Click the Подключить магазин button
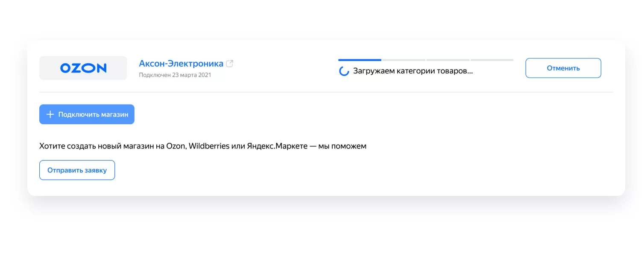 tap(87, 114)
